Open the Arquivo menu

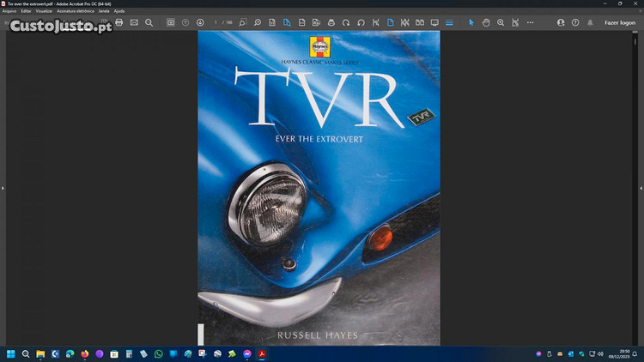pos(9,11)
